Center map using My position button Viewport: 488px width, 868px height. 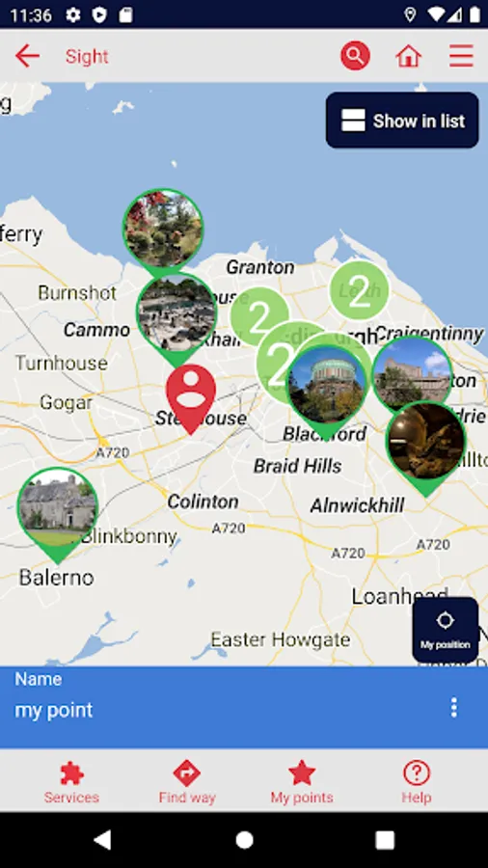[x=445, y=630]
